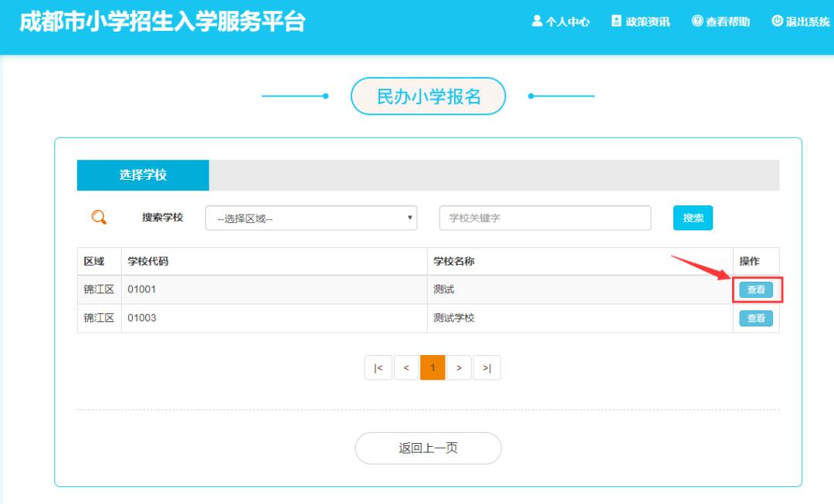Click the 查看帮助 question mark icon
This screenshot has width=834, height=504.
[697, 22]
